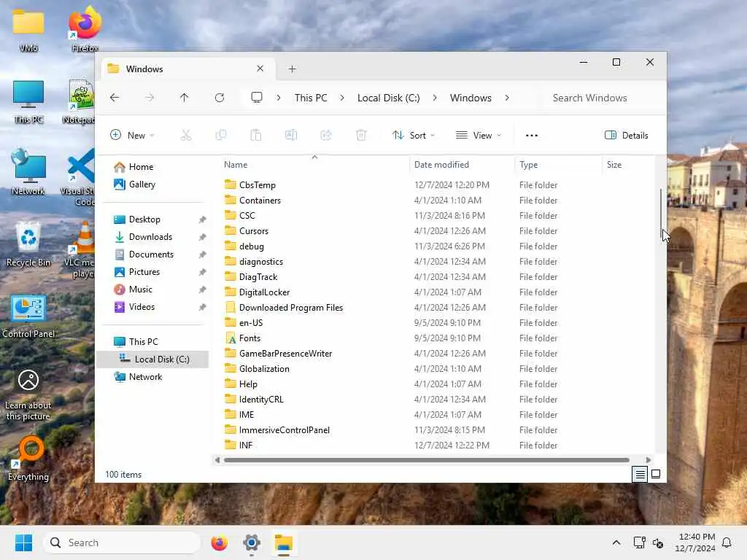Close the Windows tab
The height and width of the screenshot is (560, 747).
tap(260, 69)
